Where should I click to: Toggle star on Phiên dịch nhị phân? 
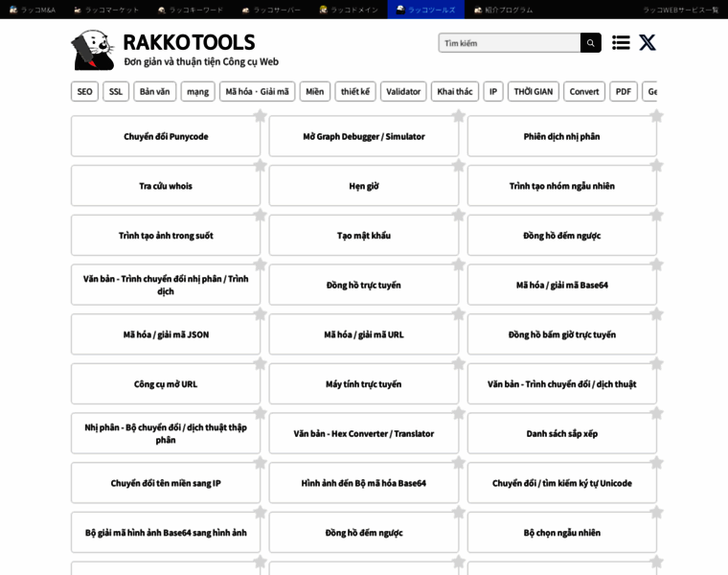pos(656,116)
